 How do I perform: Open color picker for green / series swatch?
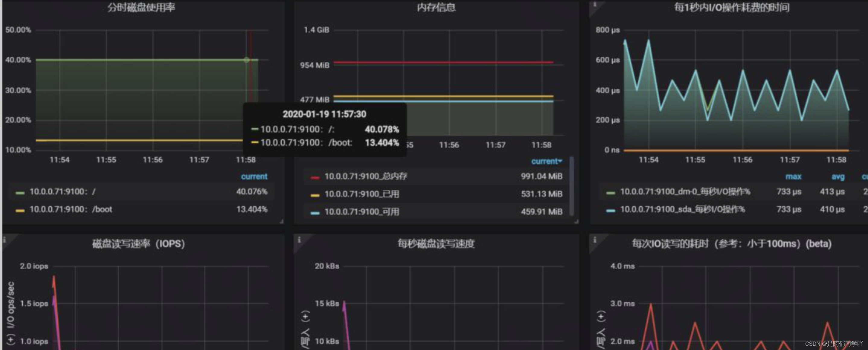tap(20, 193)
